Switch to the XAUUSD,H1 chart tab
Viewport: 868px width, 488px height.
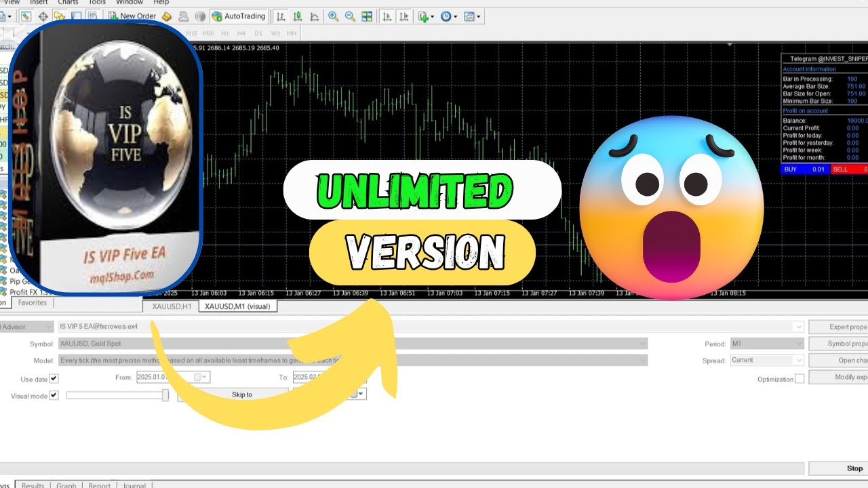tap(172, 306)
